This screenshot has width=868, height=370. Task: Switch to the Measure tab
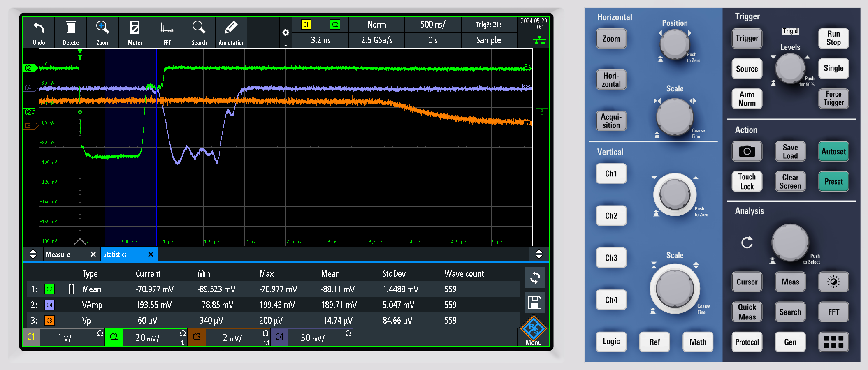click(58, 254)
